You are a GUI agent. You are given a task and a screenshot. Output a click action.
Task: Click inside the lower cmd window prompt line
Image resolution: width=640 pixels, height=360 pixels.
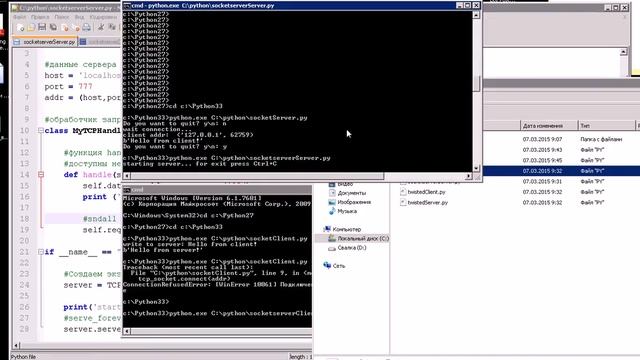click(x=217, y=313)
